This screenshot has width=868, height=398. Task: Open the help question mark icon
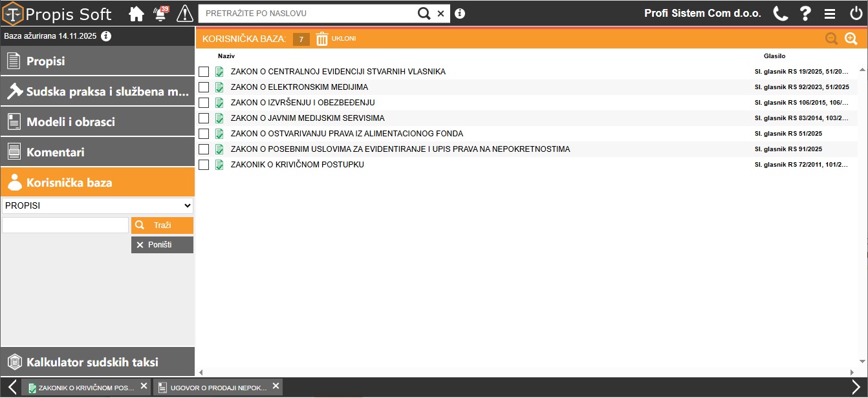click(x=805, y=14)
